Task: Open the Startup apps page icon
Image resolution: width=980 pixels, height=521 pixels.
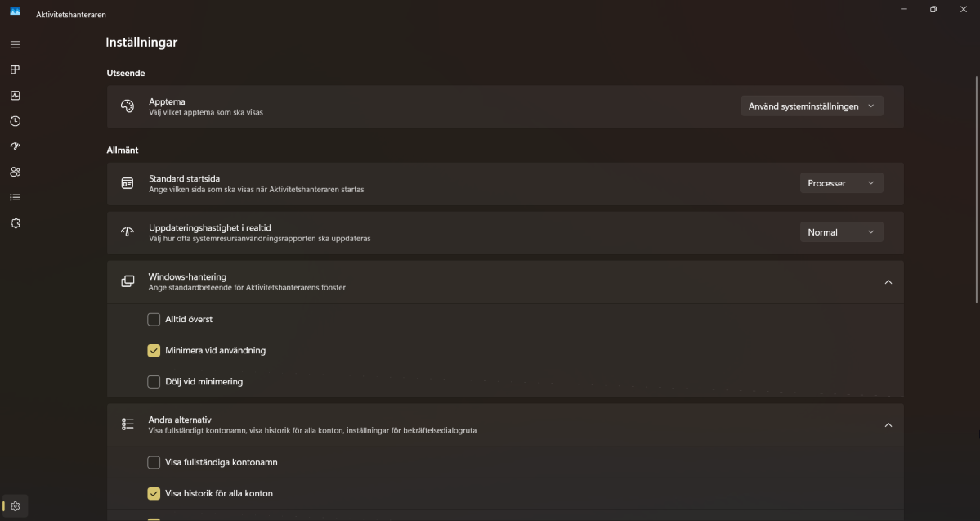Action: [15, 146]
